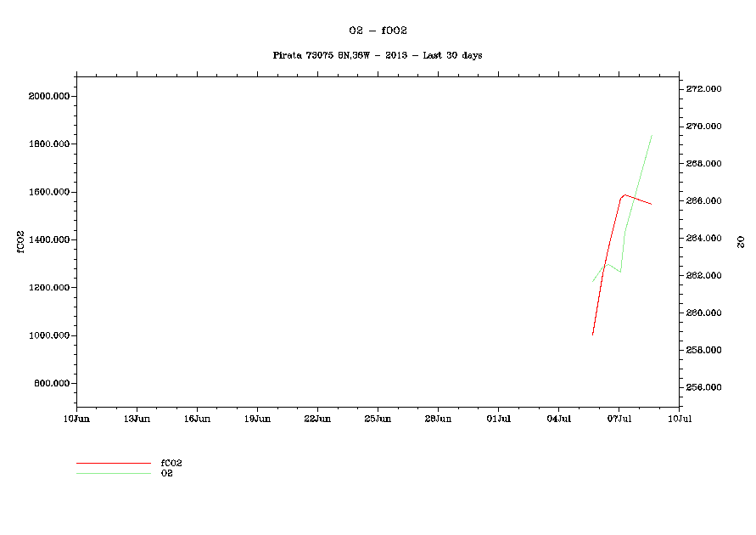756x535 pixels.
Task: Click the green O2 legend line sample
Action: 113,473
